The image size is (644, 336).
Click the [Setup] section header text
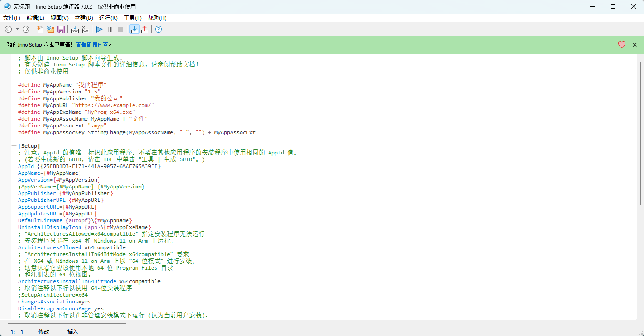29,146
